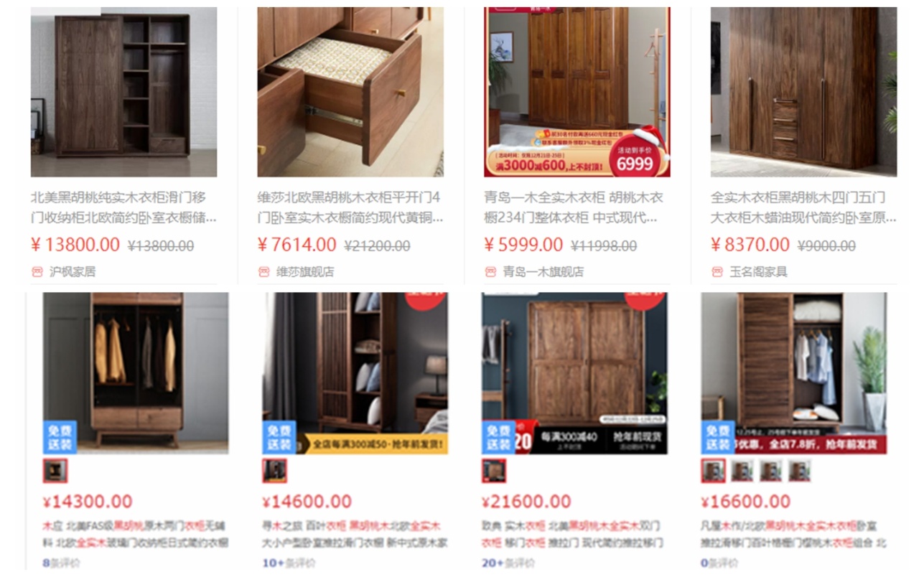
Task: Click 免费送装 badge on the ¥16600.00 wardrobe
Action: tap(718, 437)
